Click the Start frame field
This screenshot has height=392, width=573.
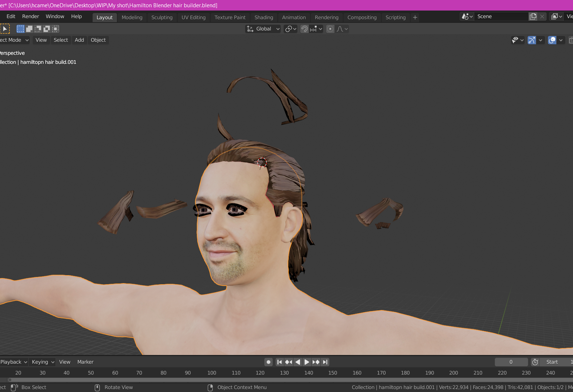(x=556, y=362)
